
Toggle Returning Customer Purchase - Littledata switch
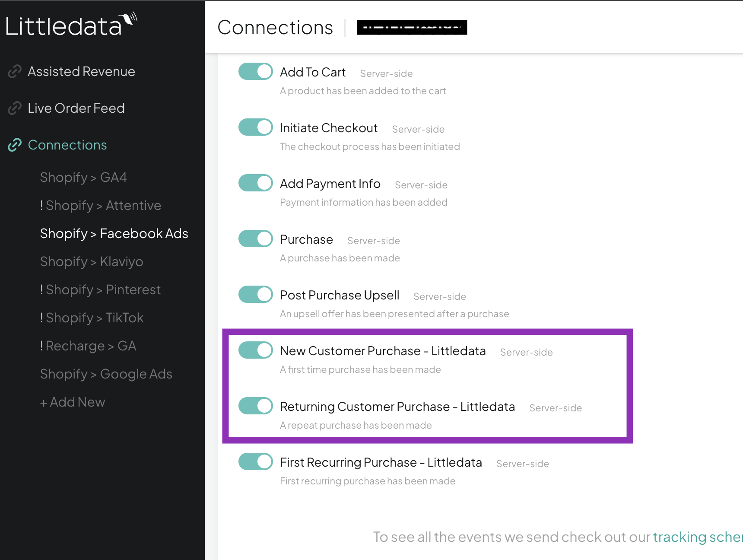256,406
